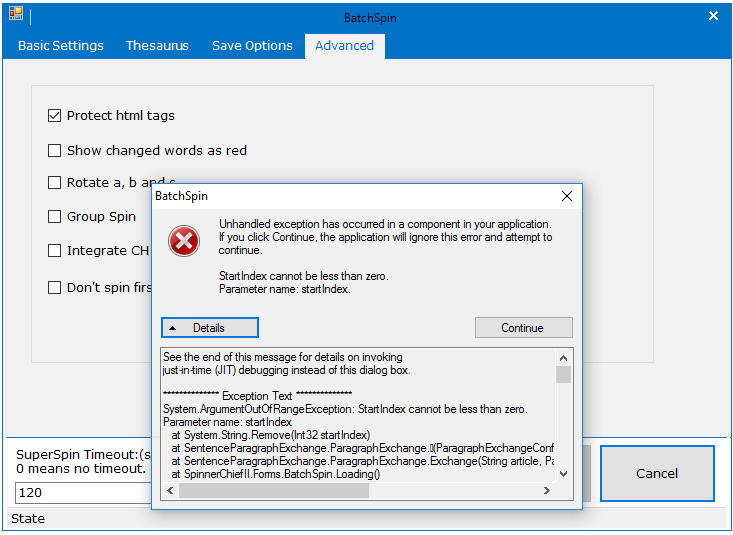Click the BatchSpin app icon in title bar
The image size is (733, 535).
[x=16, y=16]
